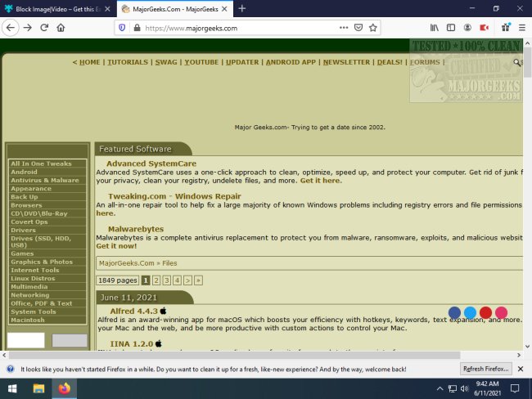
Task: Open ANDROID APP navigation link
Action: click(291, 62)
